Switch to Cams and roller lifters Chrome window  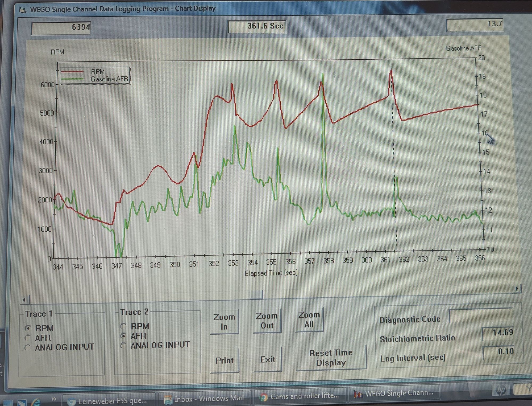tap(300, 396)
